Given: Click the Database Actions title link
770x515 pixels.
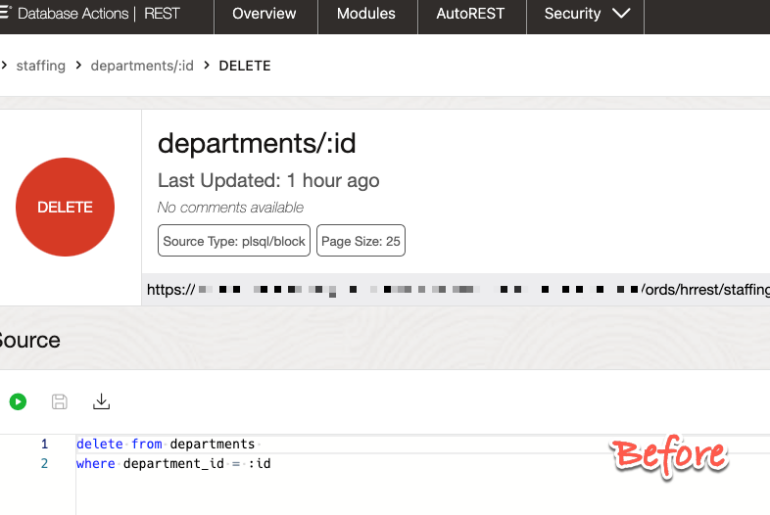Looking at the screenshot, I should [73, 14].
